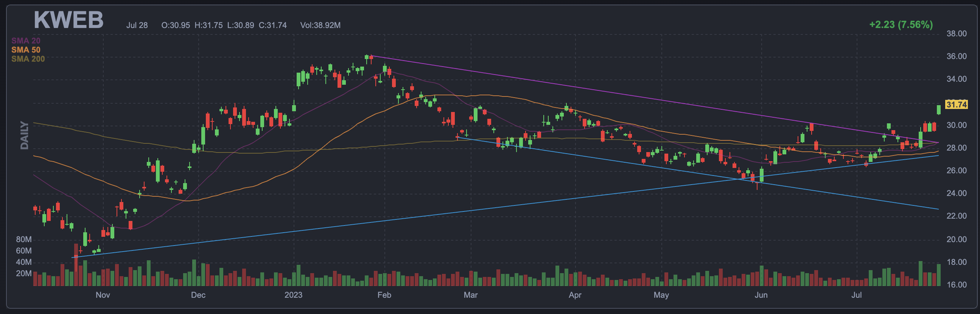Click the Jul date axis label
This screenshot has height=314, width=980.
(856, 295)
